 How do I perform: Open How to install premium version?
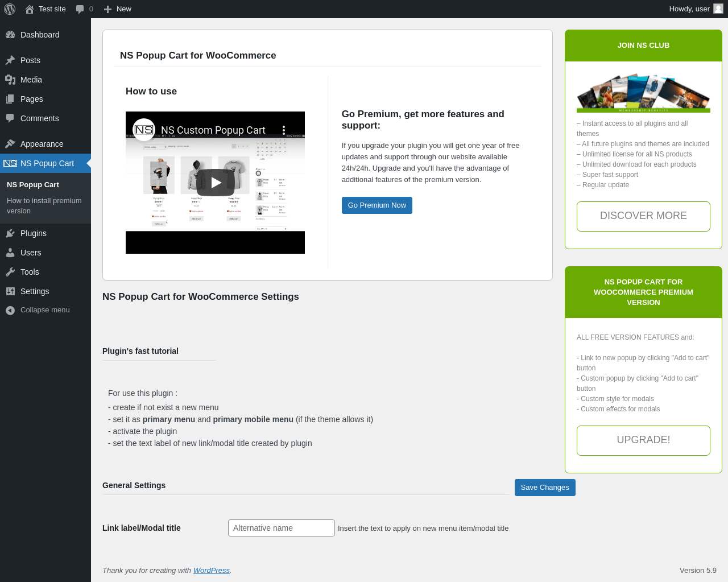coord(44,205)
